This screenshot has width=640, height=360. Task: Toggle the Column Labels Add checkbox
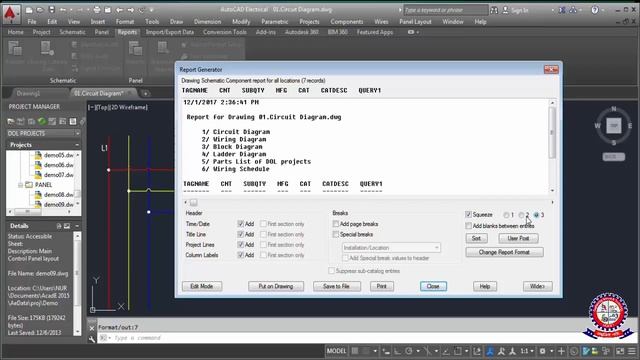tap(240, 255)
